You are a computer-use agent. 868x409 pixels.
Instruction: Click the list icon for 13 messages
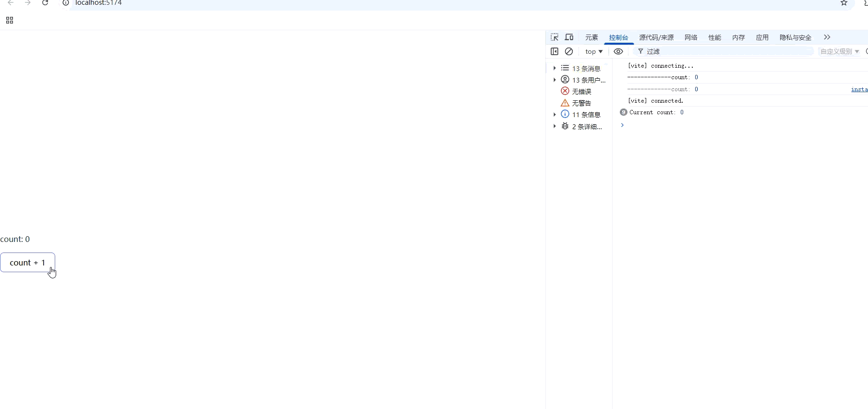[565, 68]
